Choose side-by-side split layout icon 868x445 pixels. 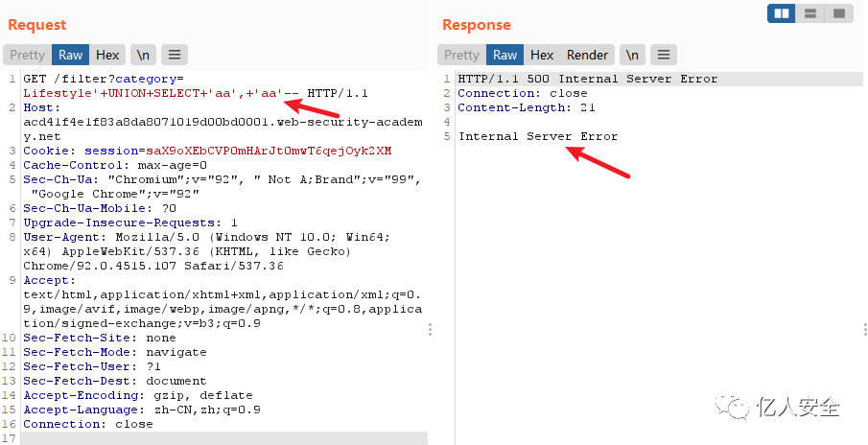click(782, 13)
